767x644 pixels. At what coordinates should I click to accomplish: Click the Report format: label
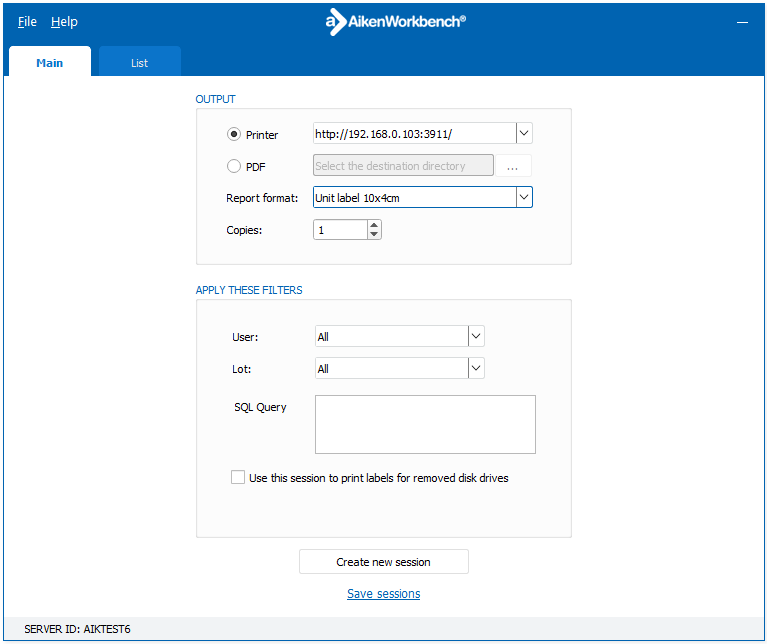pos(262,198)
